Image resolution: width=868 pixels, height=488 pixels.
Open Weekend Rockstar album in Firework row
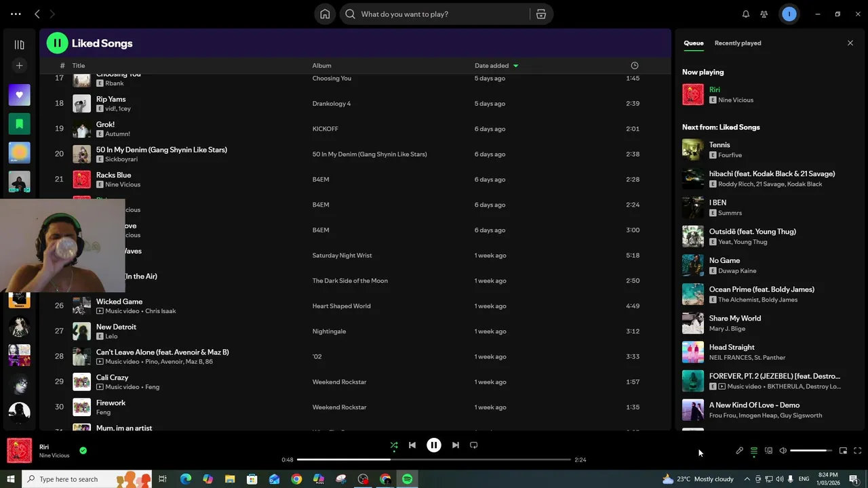coord(339,407)
